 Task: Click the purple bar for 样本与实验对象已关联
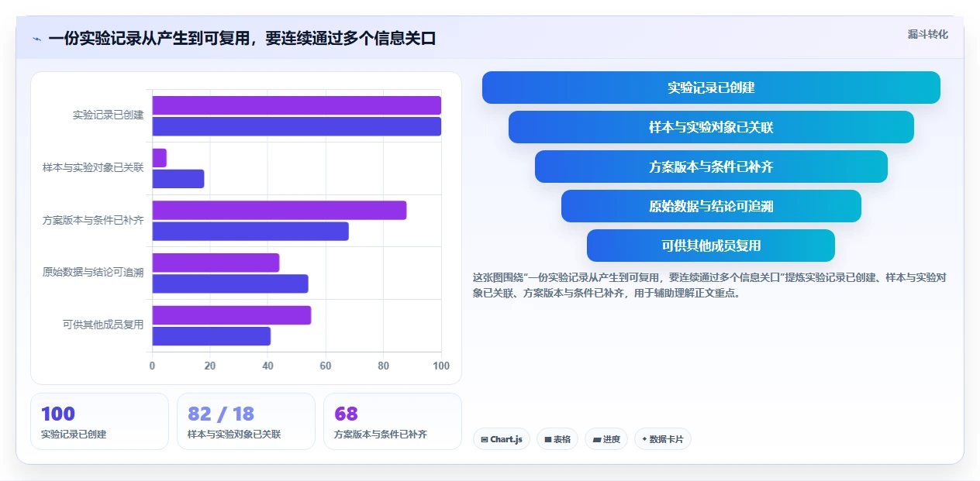[159, 158]
